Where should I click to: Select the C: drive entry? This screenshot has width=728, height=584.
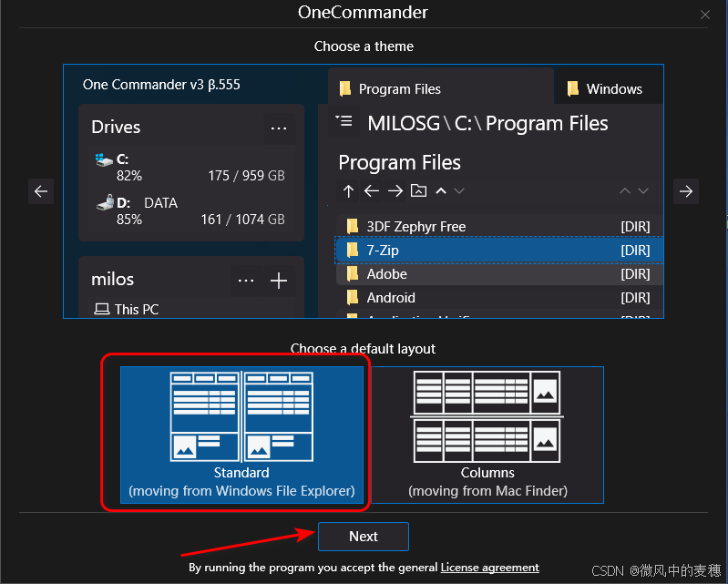tap(190, 167)
